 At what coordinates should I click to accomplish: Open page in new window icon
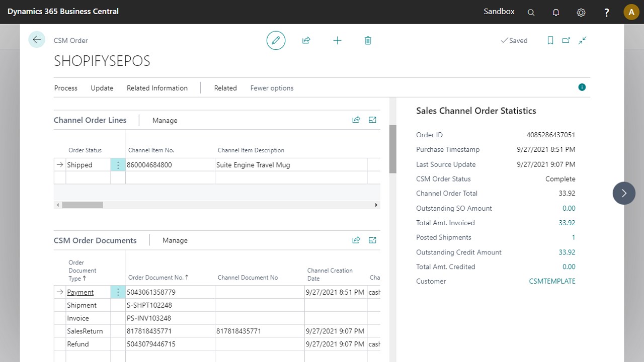566,40
